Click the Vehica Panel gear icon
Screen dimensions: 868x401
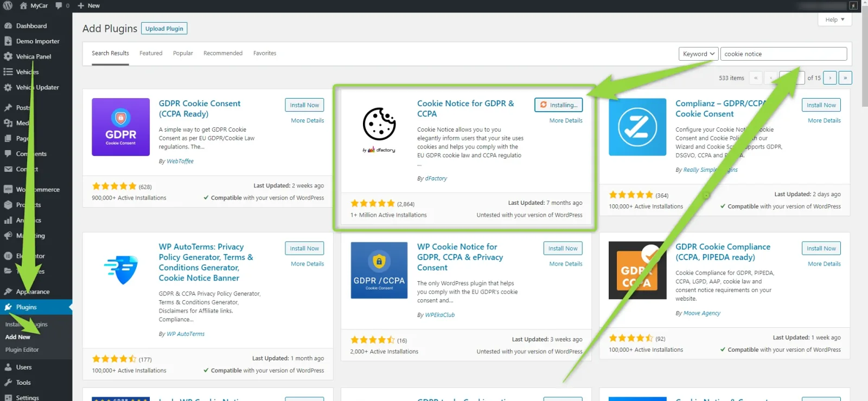tap(8, 56)
